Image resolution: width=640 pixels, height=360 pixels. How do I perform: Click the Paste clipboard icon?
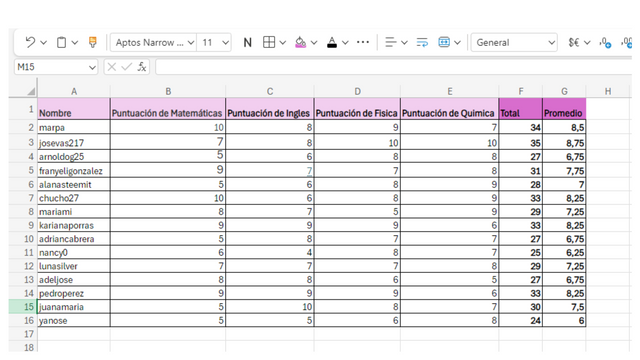[62, 42]
